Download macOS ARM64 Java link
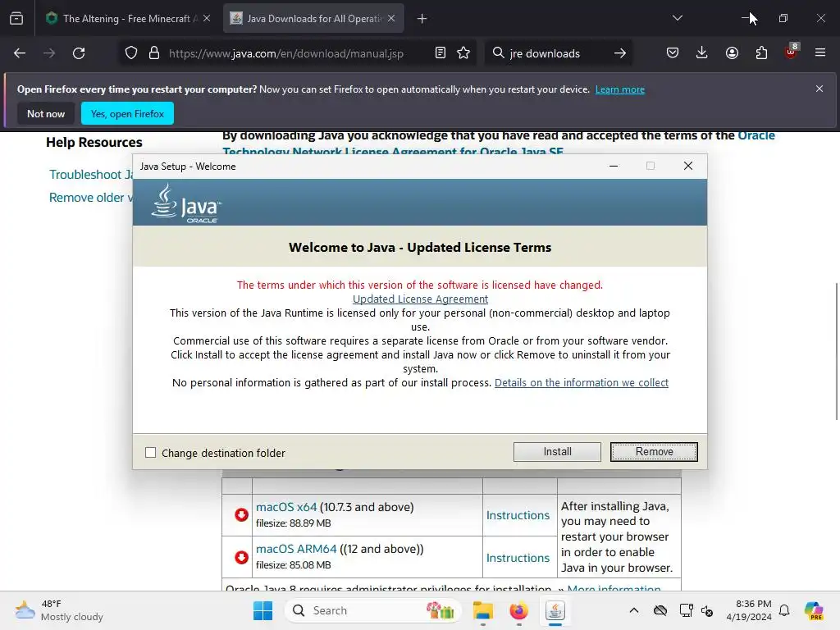840x630 pixels. pyautogui.click(x=296, y=549)
